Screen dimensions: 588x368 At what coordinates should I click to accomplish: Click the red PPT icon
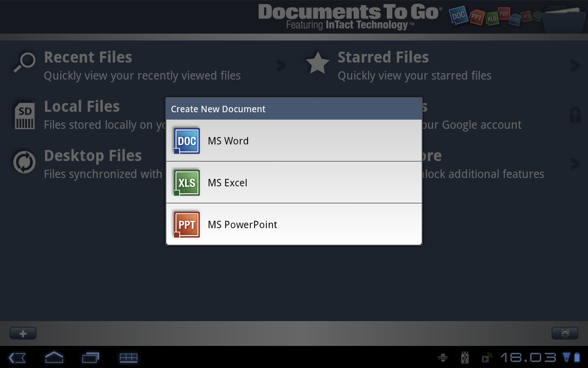(187, 224)
